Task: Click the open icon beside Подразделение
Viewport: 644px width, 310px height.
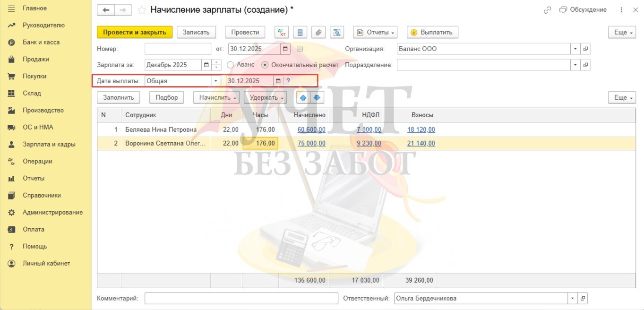Action: click(585, 65)
